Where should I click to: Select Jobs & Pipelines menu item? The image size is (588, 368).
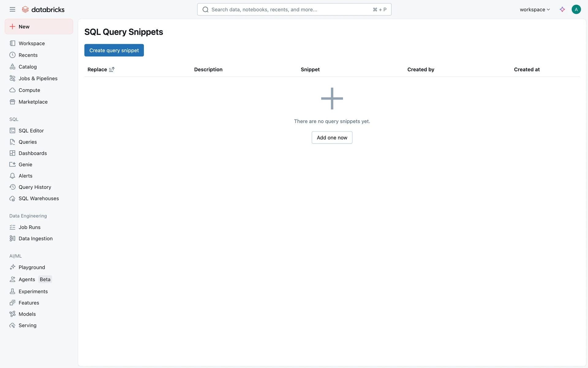38,78
